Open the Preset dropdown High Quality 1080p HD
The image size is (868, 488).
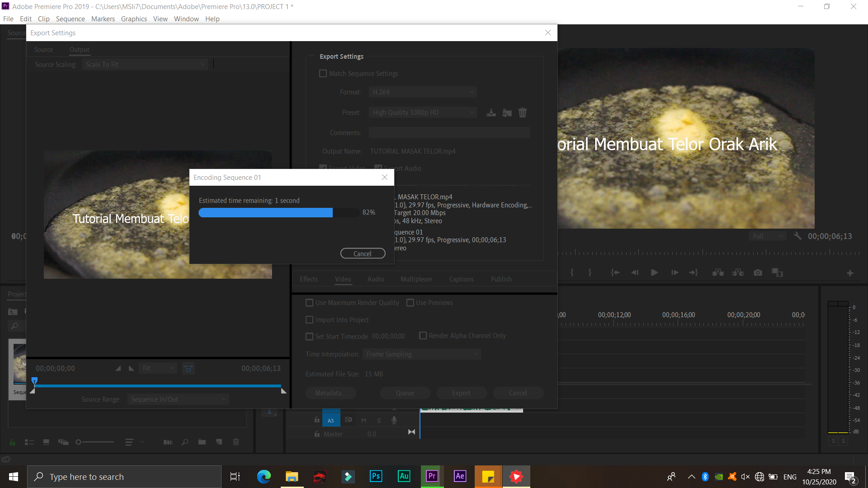423,113
